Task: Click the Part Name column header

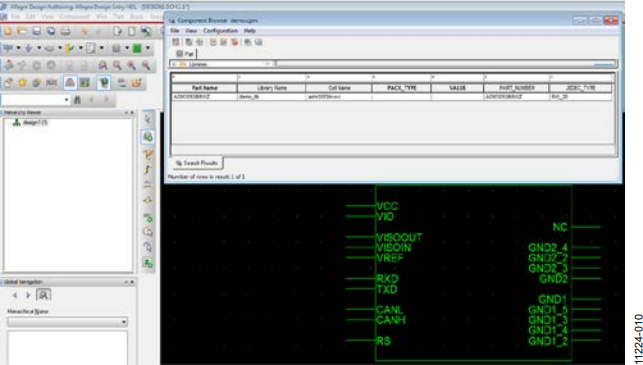Action: (x=204, y=88)
